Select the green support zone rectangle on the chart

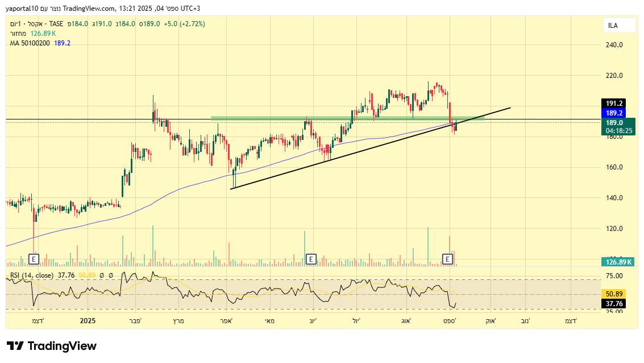(x=347, y=118)
